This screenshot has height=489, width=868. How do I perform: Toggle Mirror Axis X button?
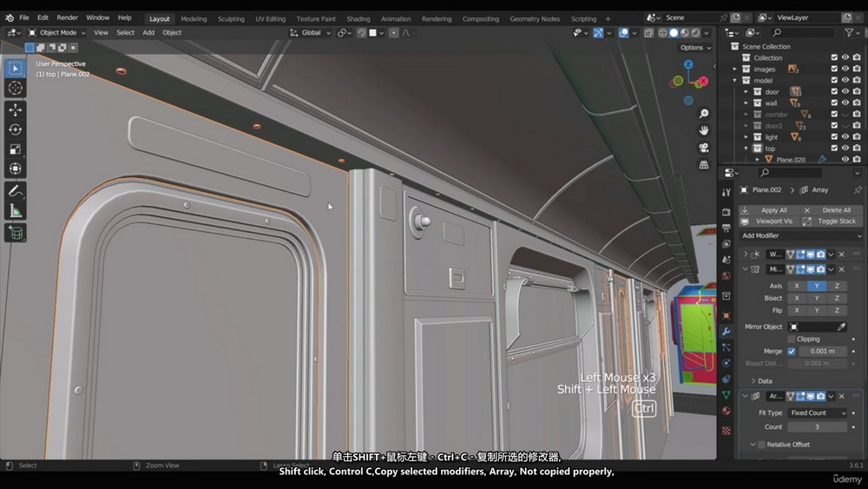click(x=797, y=286)
